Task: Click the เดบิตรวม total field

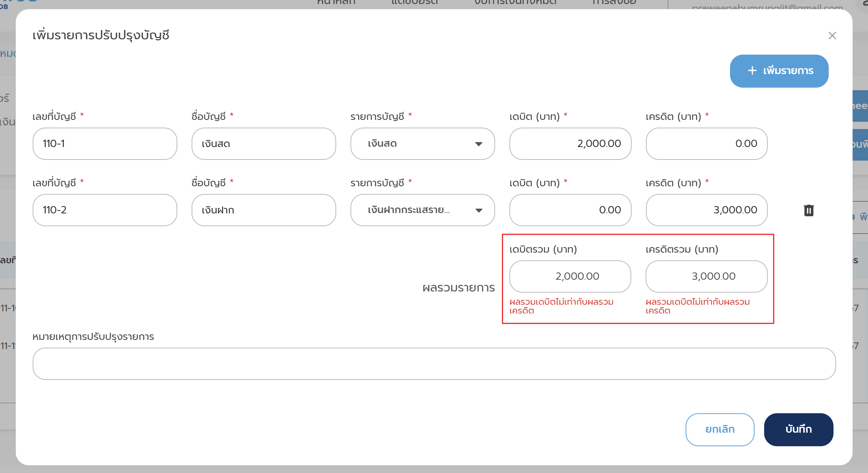Action: coord(570,276)
